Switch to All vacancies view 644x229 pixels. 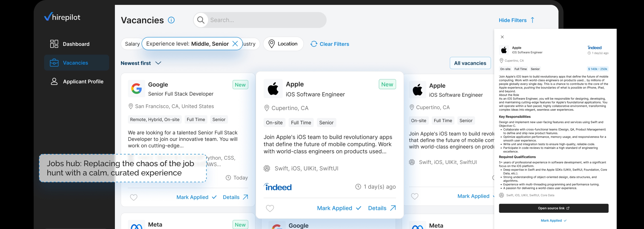(x=470, y=63)
